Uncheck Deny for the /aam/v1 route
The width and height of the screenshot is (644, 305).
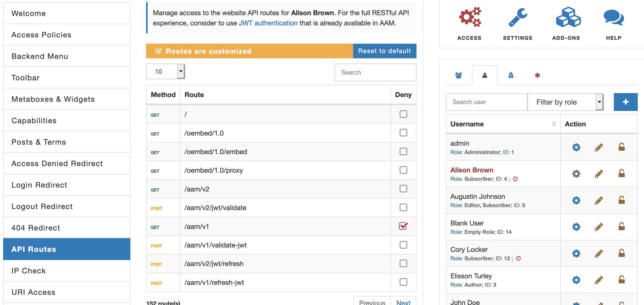403,226
